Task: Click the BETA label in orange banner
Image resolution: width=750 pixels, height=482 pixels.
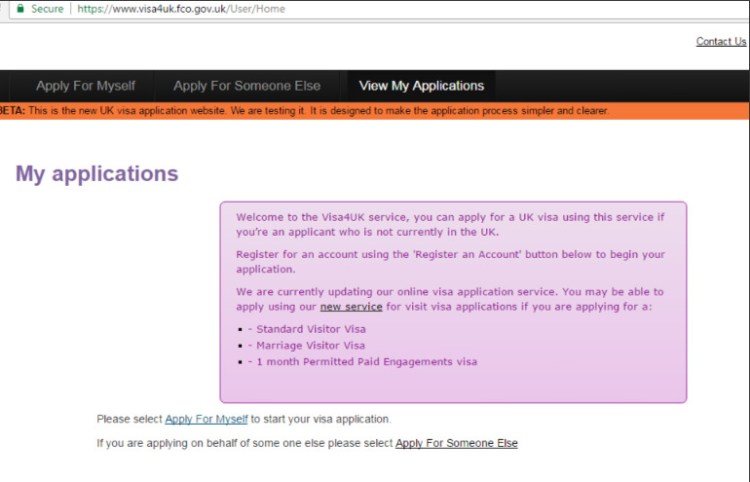Action: coord(12,111)
